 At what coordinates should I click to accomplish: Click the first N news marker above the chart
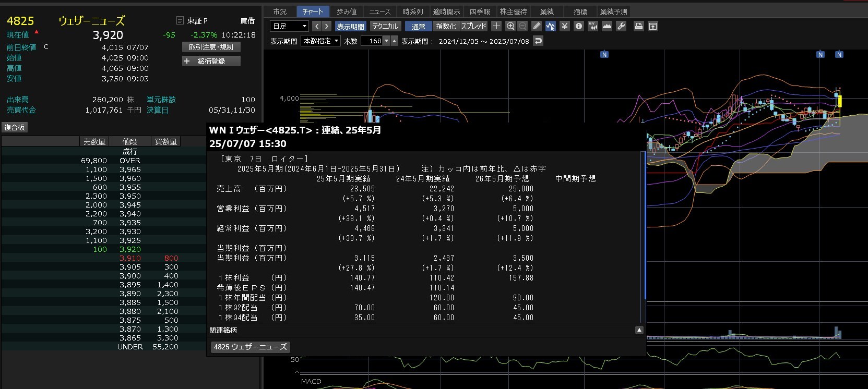(604, 54)
